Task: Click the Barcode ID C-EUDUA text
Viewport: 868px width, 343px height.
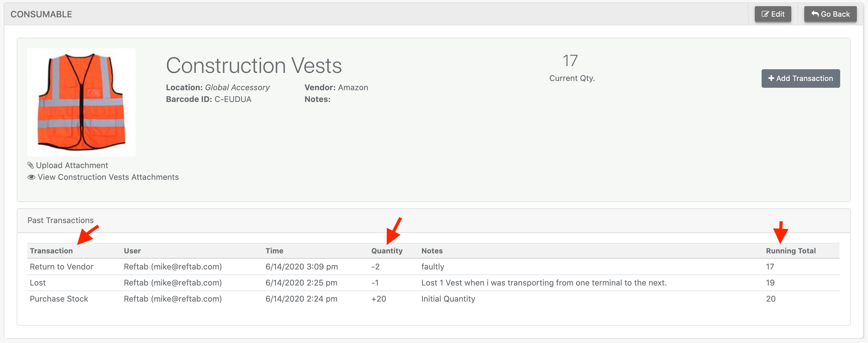Action: pyautogui.click(x=208, y=99)
